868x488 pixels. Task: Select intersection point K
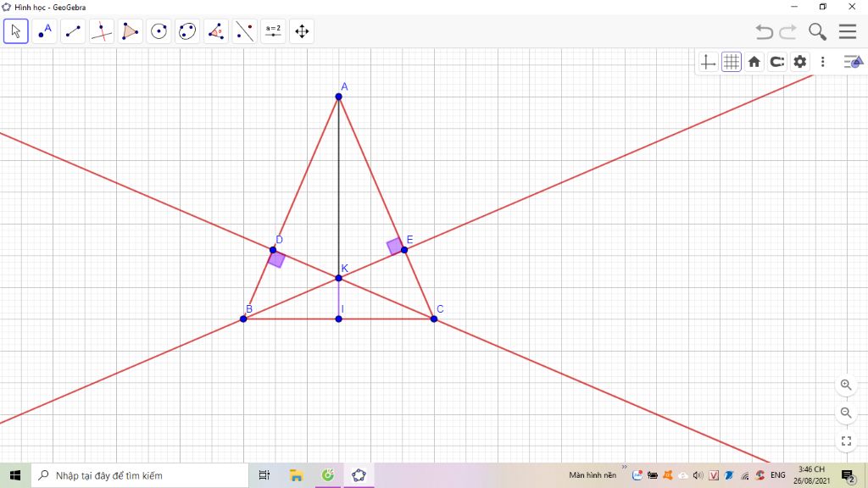339,278
